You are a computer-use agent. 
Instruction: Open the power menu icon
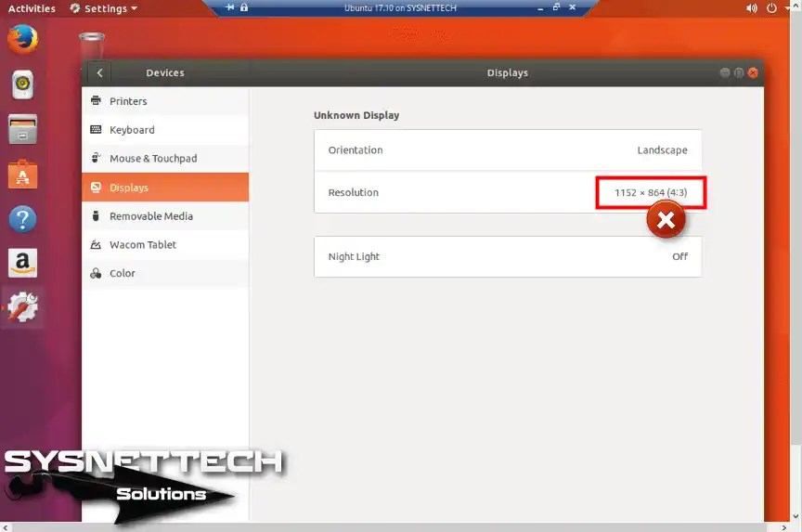point(771,8)
